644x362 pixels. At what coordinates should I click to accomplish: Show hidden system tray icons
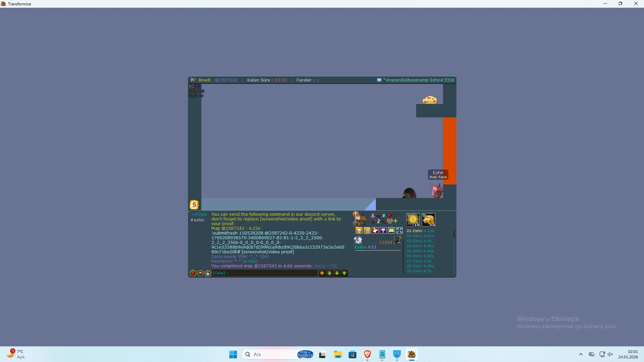pos(581,354)
